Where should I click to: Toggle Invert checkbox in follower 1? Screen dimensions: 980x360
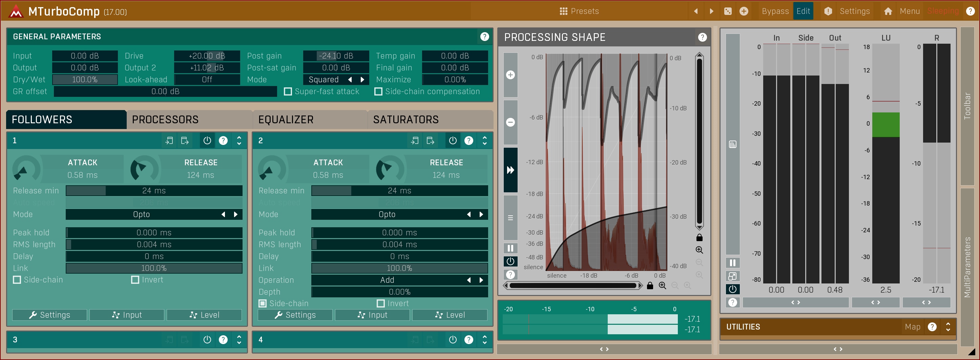coord(135,280)
